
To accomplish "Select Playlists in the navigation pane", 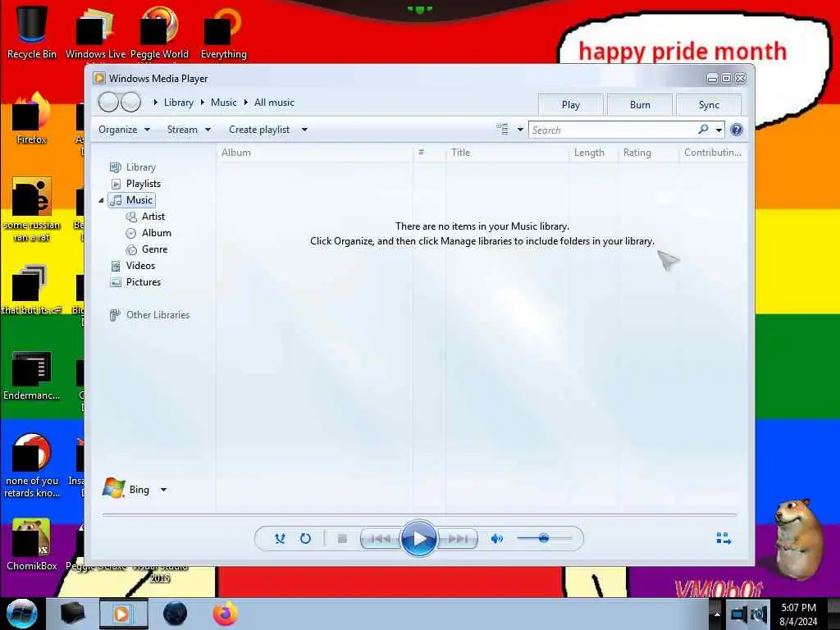I will [x=143, y=183].
